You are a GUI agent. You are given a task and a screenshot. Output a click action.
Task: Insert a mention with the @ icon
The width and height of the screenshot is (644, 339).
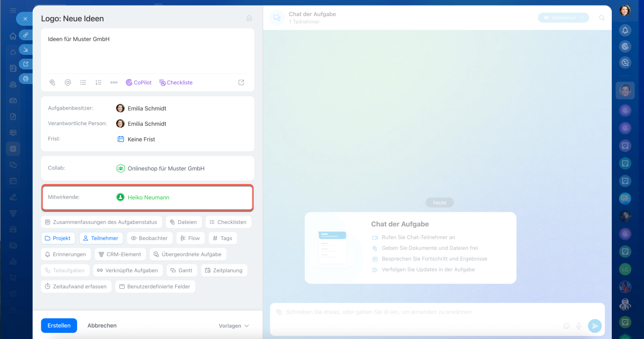pyautogui.click(x=68, y=82)
